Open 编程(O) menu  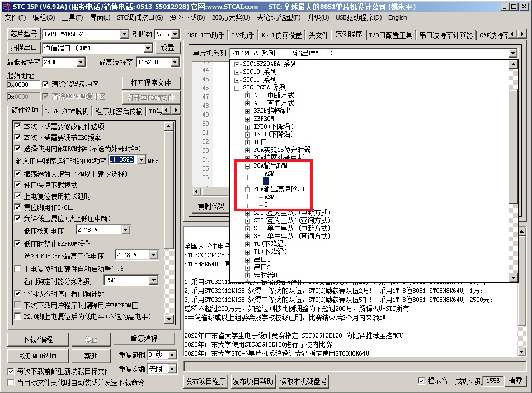44,17
